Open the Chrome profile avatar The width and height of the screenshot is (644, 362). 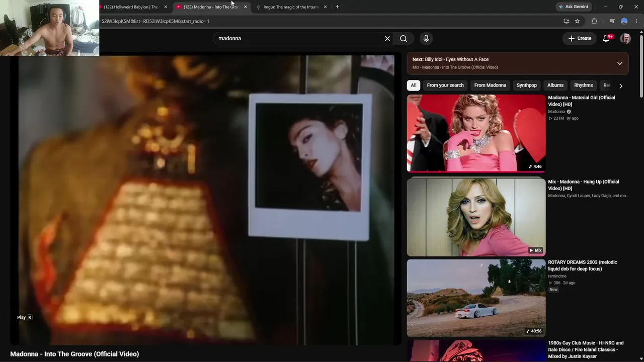[x=624, y=21]
